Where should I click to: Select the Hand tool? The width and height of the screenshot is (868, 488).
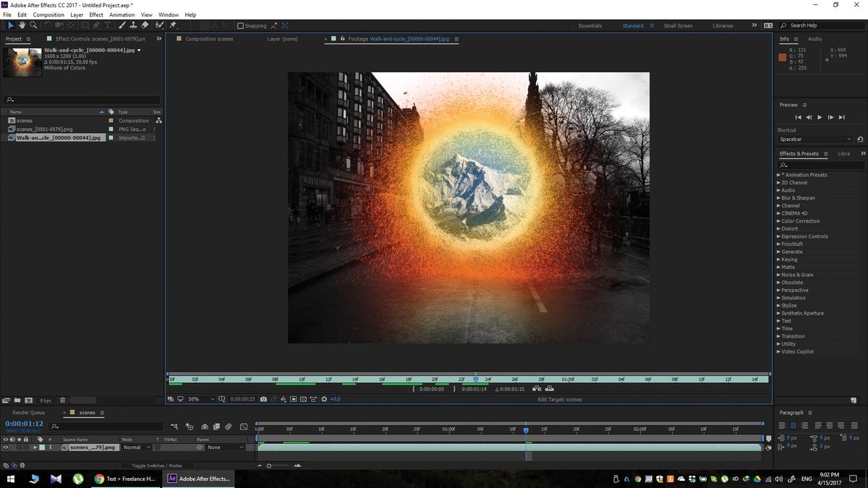(22, 25)
